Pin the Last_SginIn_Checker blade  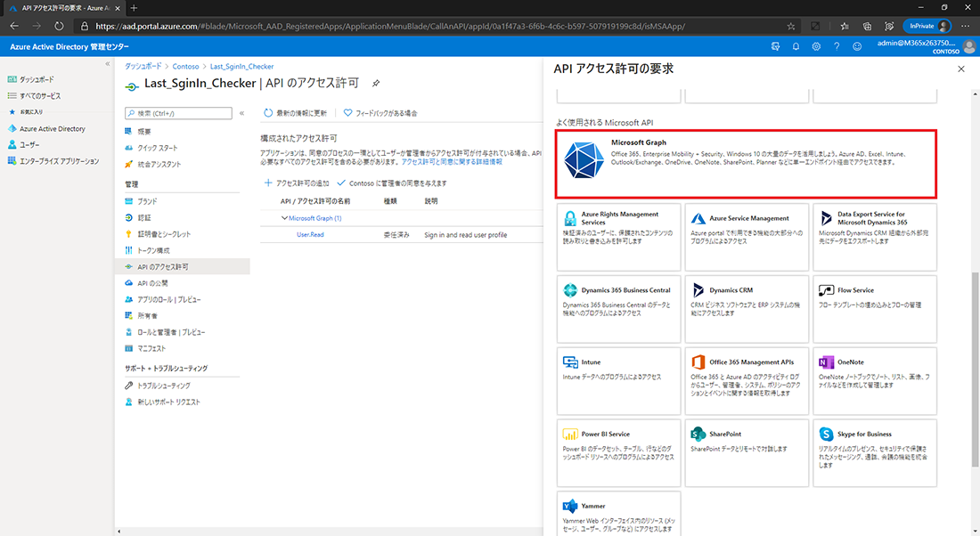tap(376, 83)
